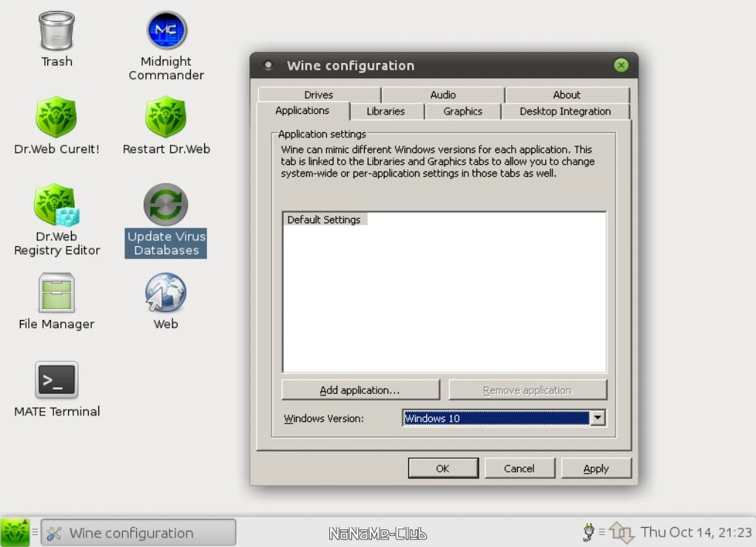This screenshot has height=547, width=756.
Task: Click the clock showing Thu Oct 14
Action: click(696, 532)
